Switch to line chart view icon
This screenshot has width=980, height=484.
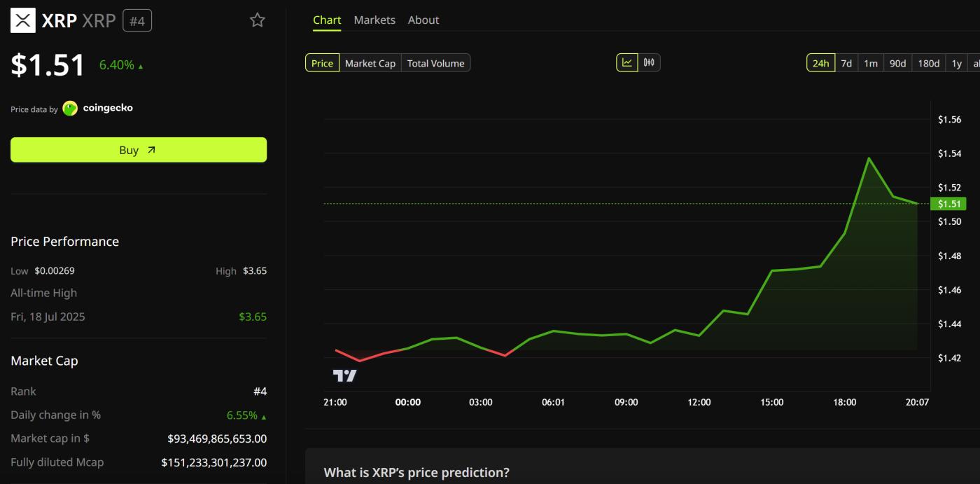[627, 63]
